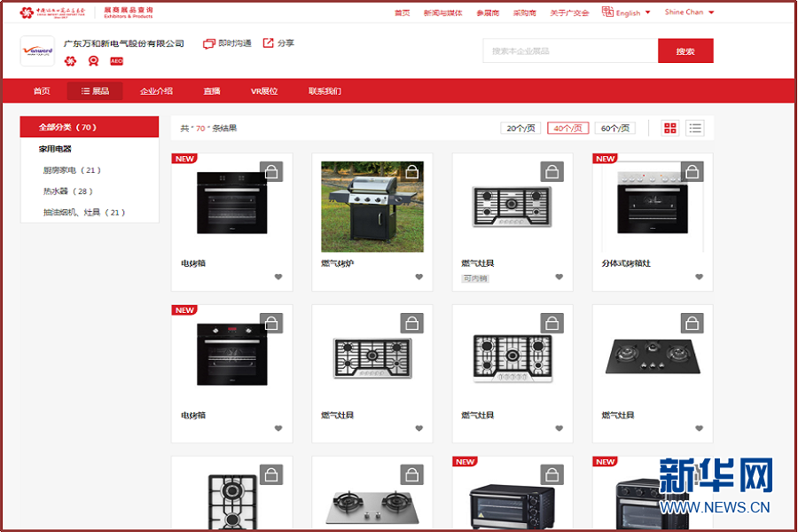
Task: Click the Vanward company logo
Action: [x=37, y=51]
